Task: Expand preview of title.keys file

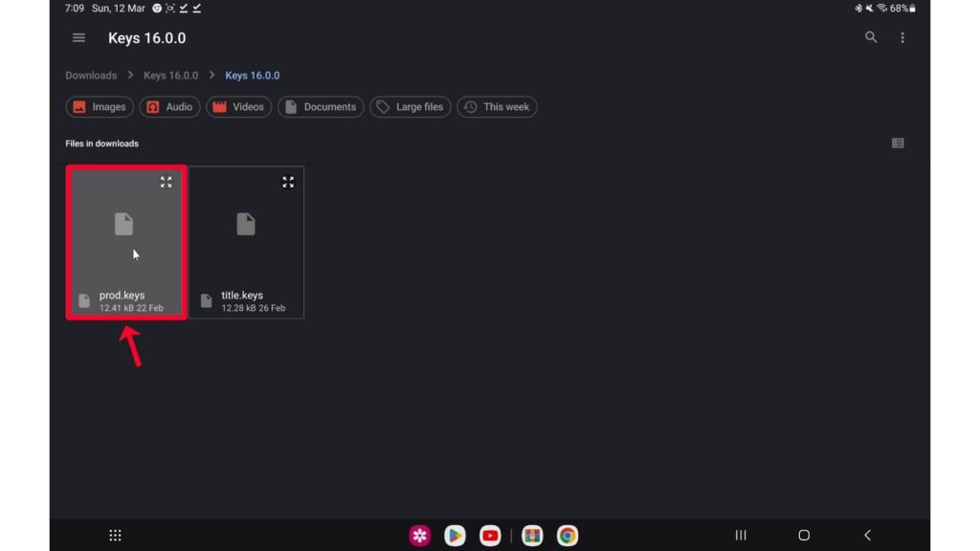Action: tap(288, 182)
